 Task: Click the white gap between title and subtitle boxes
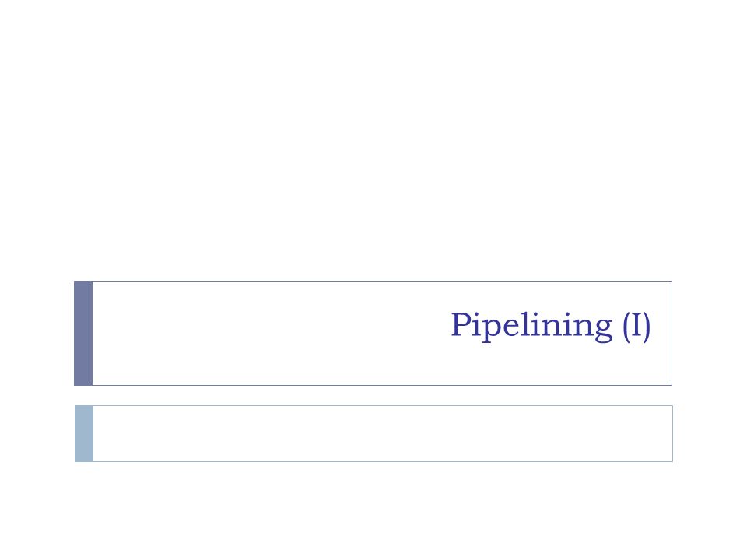(x=373, y=396)
